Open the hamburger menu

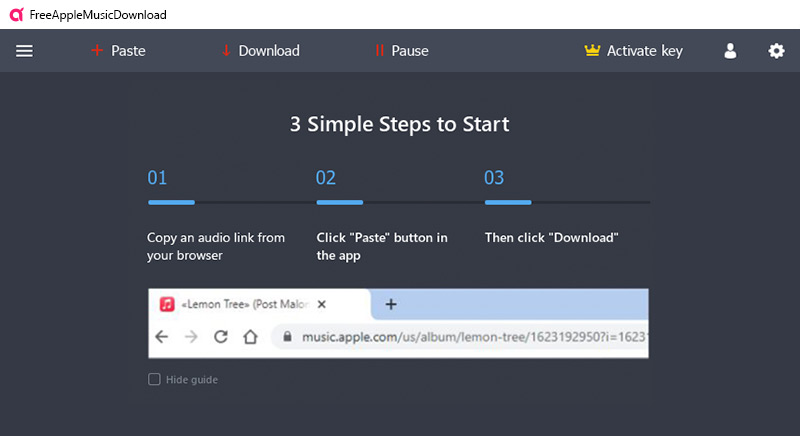click(24, 51)
